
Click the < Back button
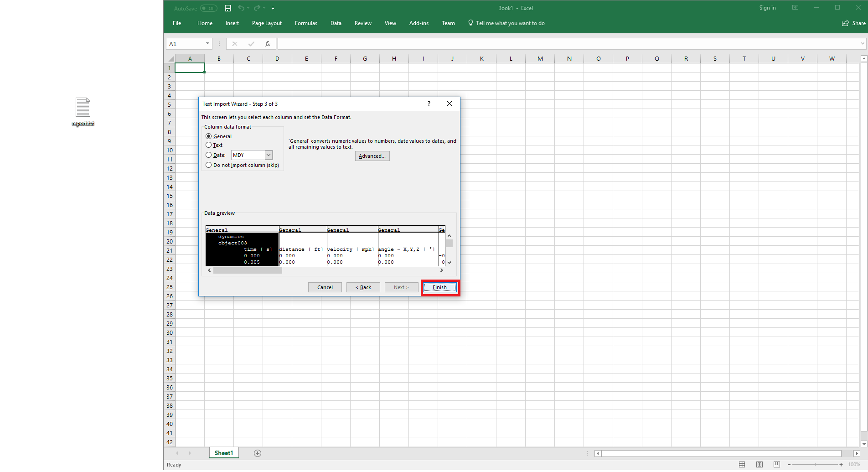[x=363, y=287]
